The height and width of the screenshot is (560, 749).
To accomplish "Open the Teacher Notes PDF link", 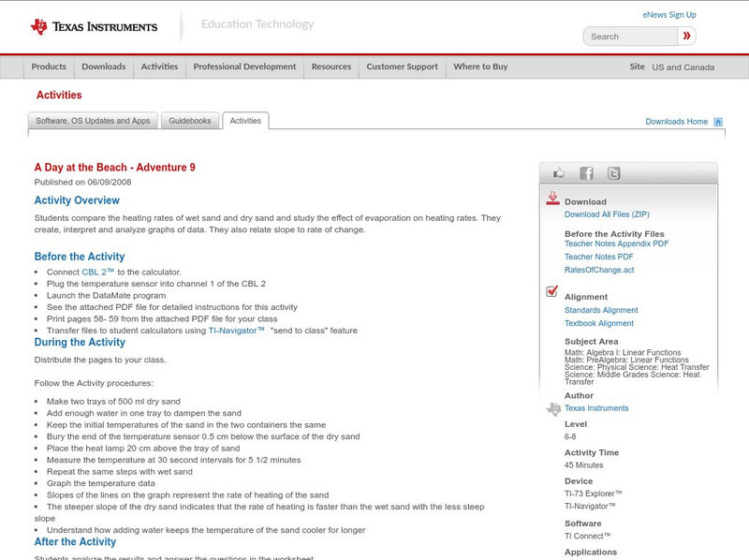I will pos(598,258).
